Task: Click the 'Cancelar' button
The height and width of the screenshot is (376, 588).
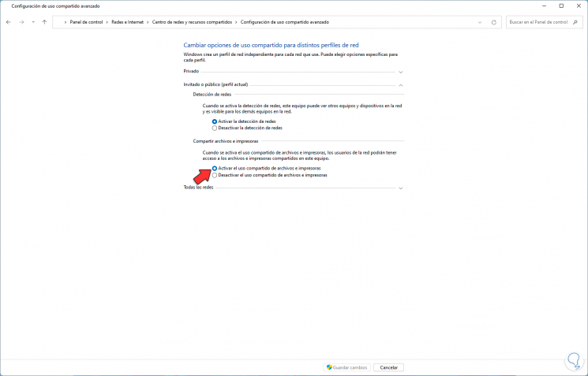Action: tap(388, 367)
